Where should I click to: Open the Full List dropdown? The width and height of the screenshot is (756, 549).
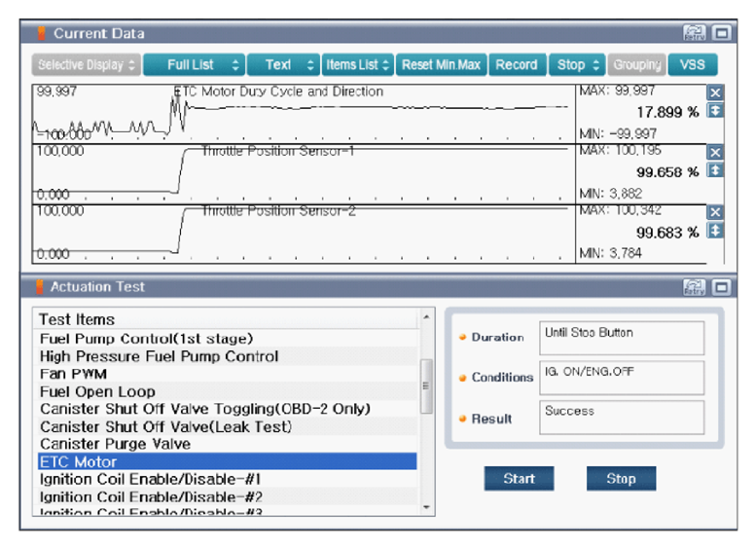[x=195, y=65]
